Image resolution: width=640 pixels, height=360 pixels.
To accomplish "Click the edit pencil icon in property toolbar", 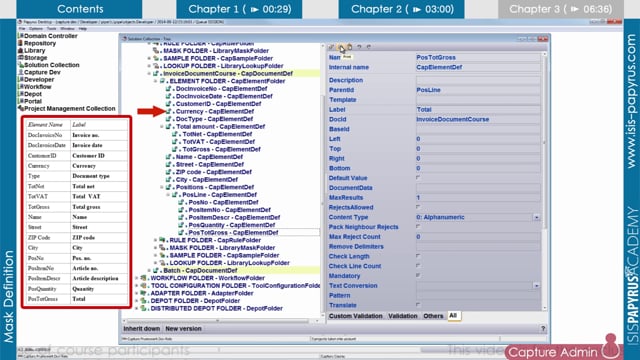I will (331, 47).
